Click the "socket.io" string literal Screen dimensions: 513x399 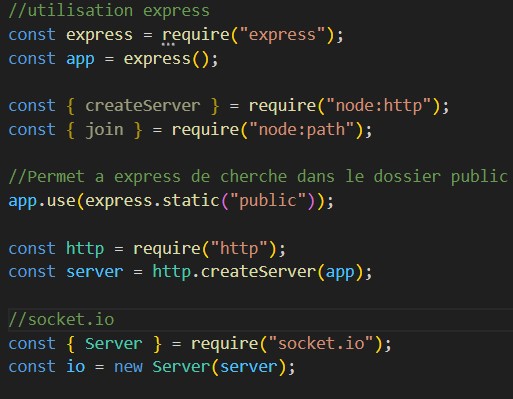[x=321, y=343]
